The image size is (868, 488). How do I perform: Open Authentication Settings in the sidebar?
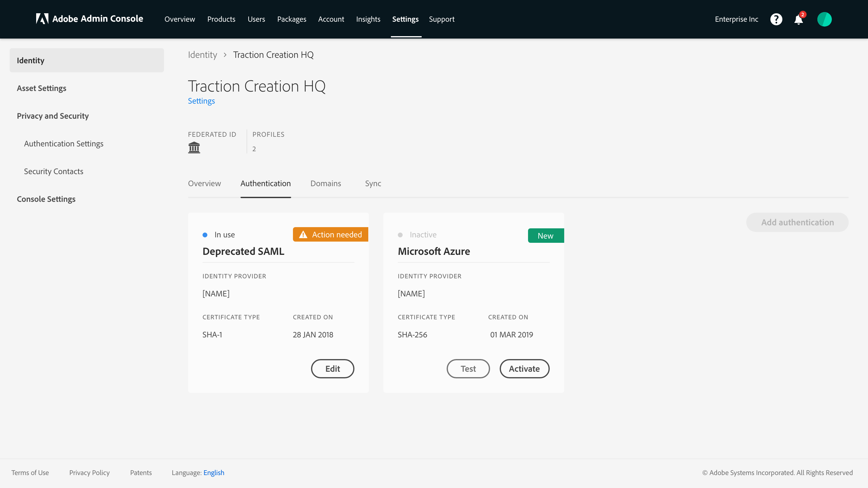pos(64,143)
